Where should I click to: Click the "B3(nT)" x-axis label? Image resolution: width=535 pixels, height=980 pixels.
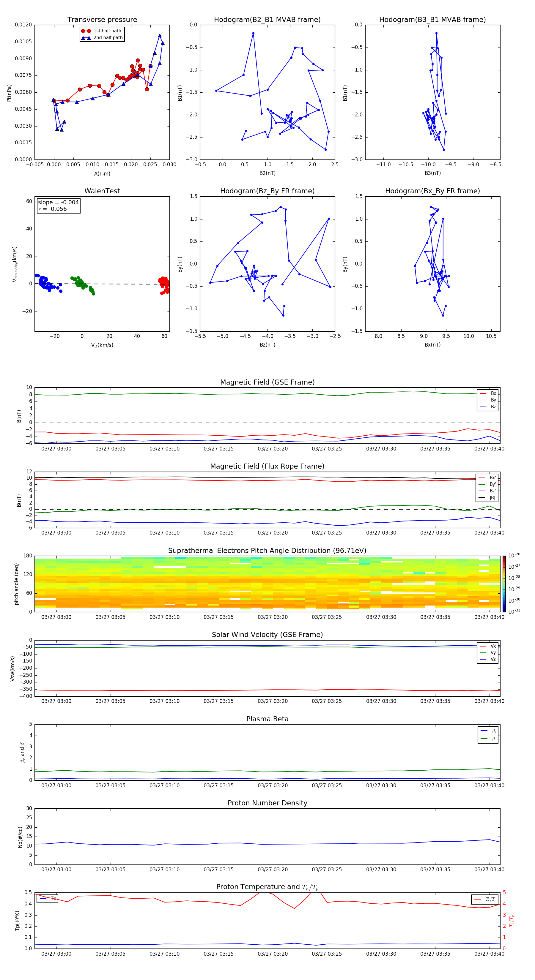click(432, 173)
